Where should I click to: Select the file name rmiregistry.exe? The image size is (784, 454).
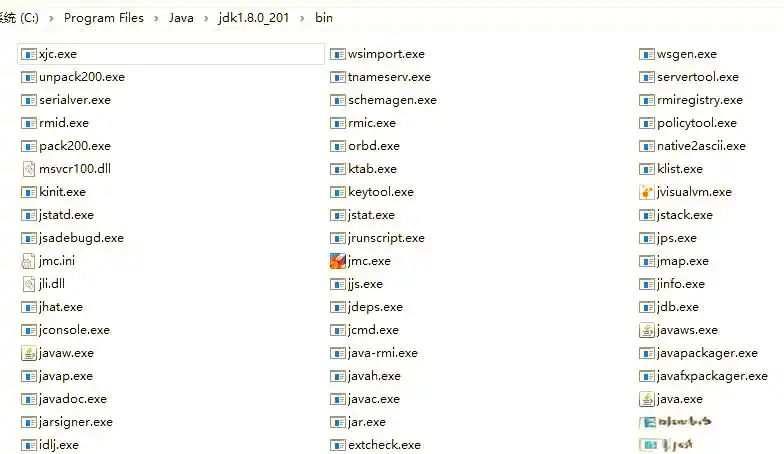pos(700,100)
